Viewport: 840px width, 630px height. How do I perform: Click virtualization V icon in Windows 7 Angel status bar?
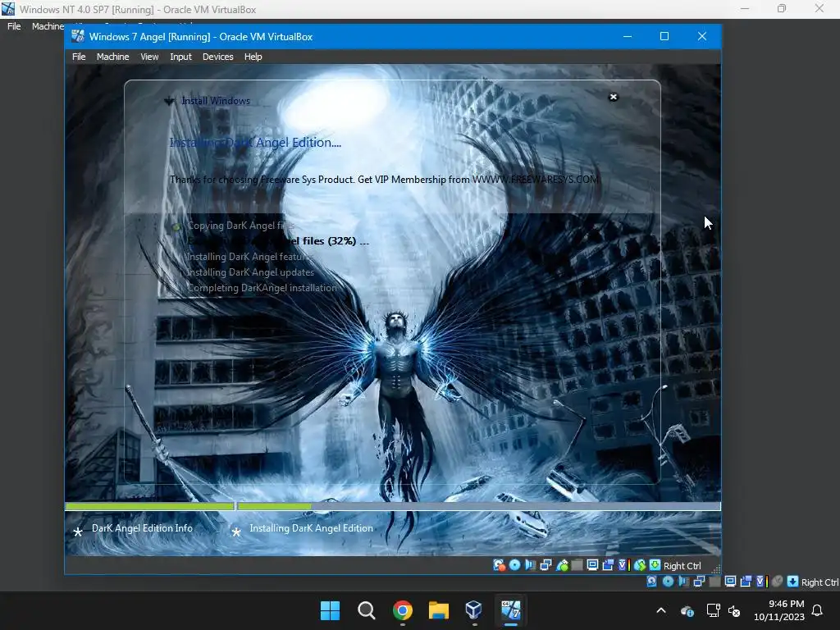click(624, 565)
